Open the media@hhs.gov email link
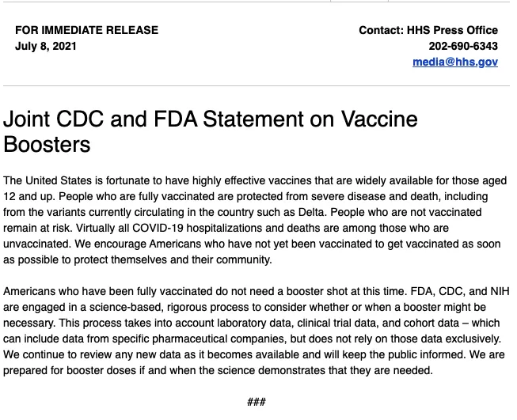517x420 pixels. (455, 62)
